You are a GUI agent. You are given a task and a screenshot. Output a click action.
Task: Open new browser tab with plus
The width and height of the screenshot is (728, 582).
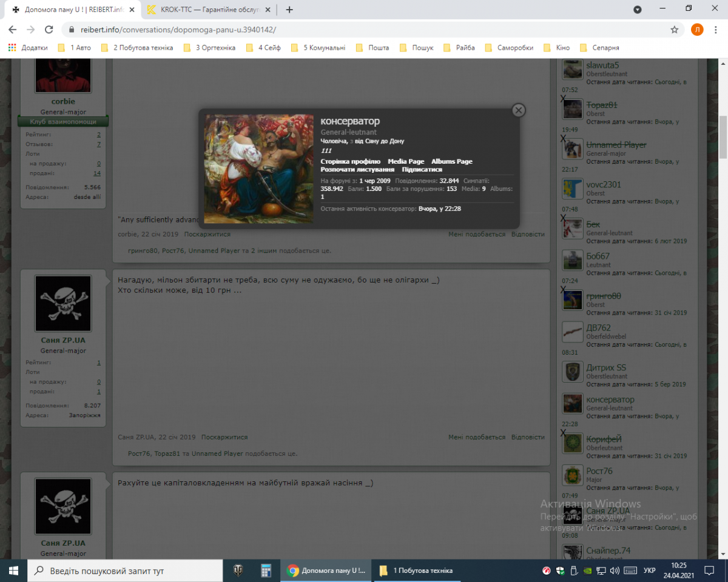click(289, 10)
